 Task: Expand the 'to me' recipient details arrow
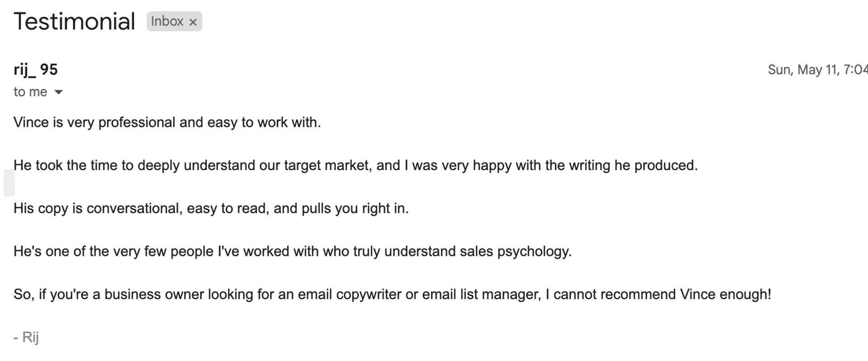point(58,92)
